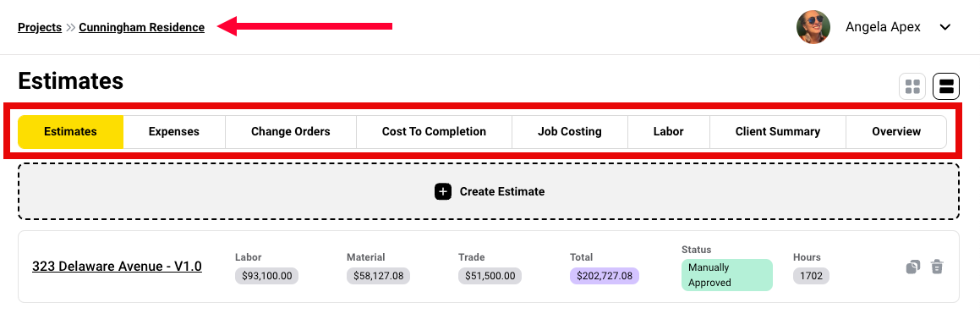Click the Manually Approved status badge

[727, 275]
